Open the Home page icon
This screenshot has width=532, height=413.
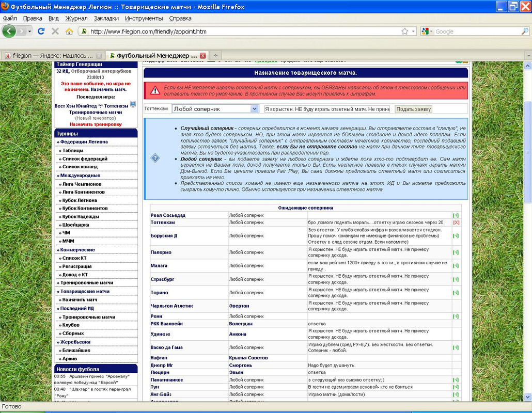click(69, 31)
